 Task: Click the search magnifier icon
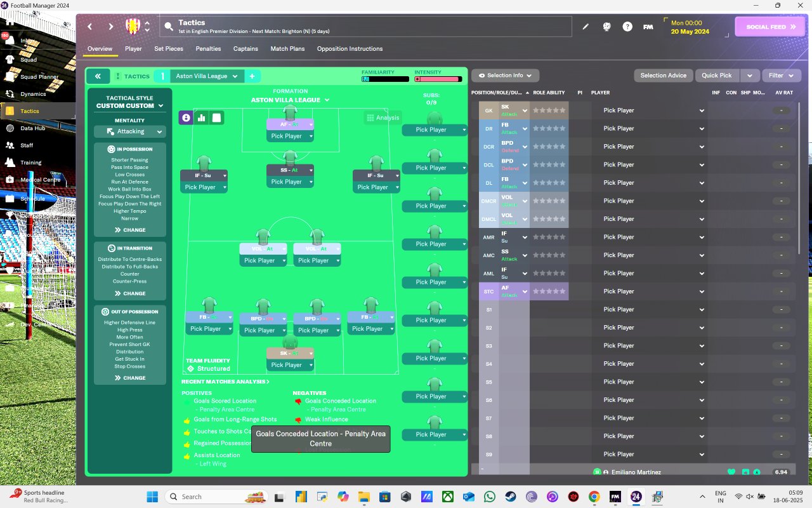tap(169, 27)
